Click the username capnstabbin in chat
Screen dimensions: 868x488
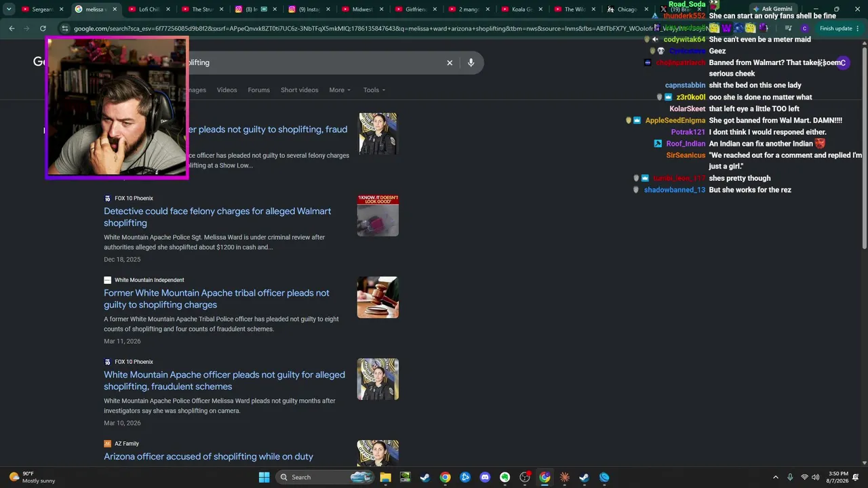685,85
